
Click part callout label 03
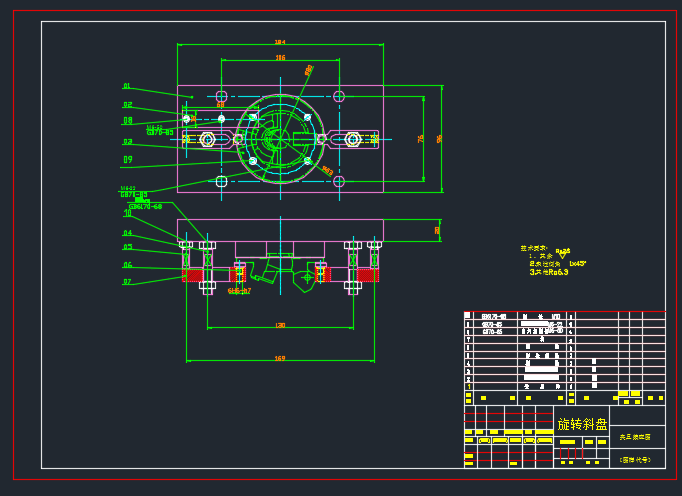coord(128,142)
